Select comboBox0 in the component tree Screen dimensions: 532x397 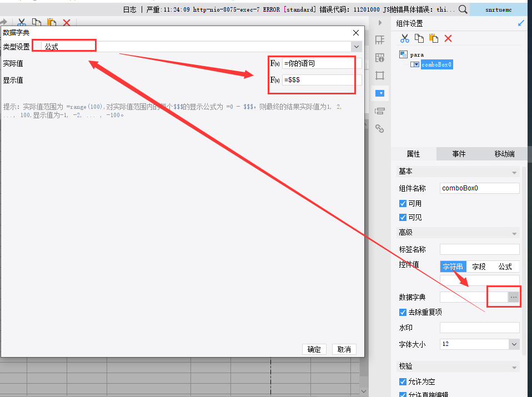(x=436, y=64)
